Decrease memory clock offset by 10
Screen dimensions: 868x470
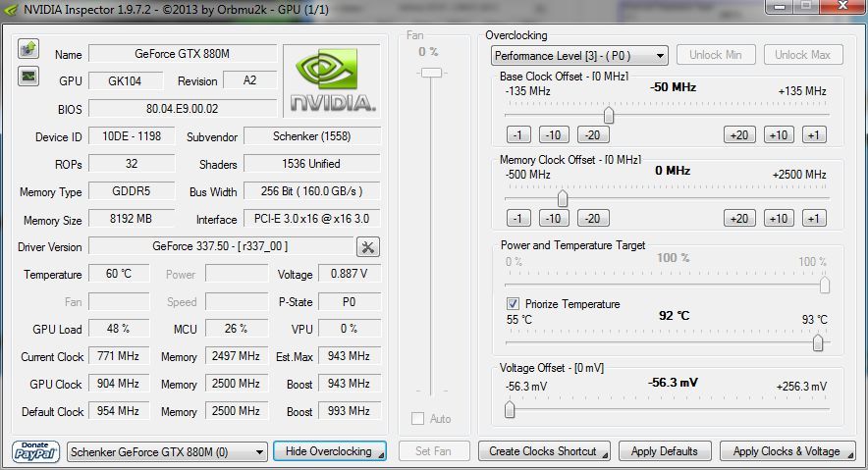(554, 219)
